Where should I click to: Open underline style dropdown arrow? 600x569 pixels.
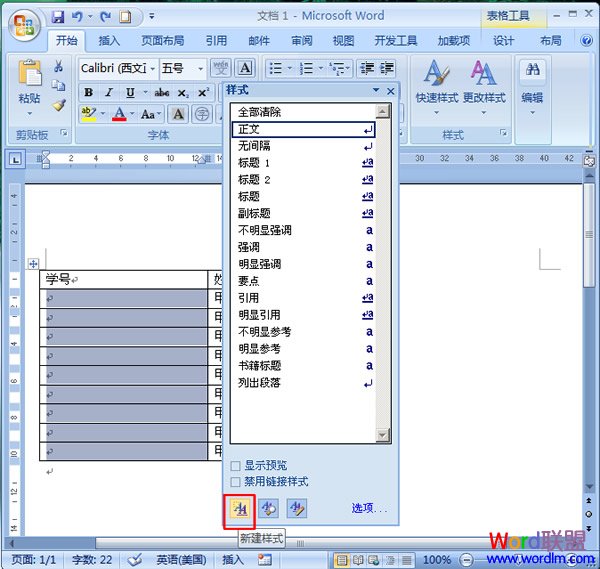point(145,92)
